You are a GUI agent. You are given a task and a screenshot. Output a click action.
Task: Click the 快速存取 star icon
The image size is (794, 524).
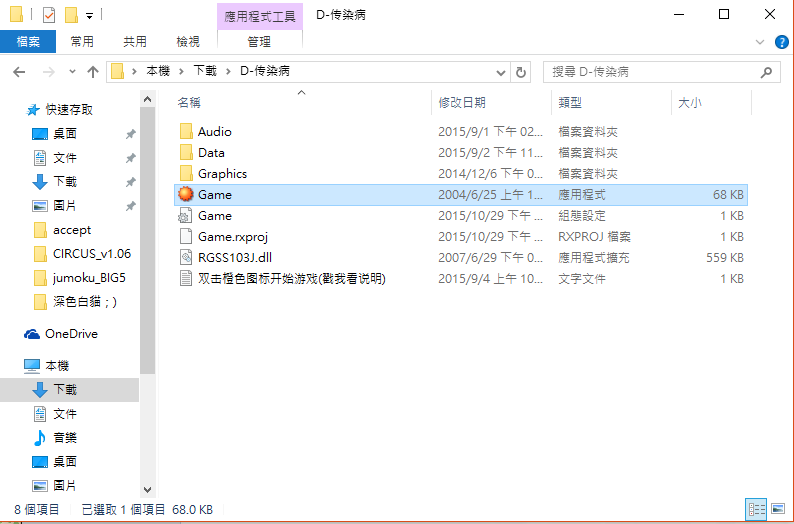[33, 109]
